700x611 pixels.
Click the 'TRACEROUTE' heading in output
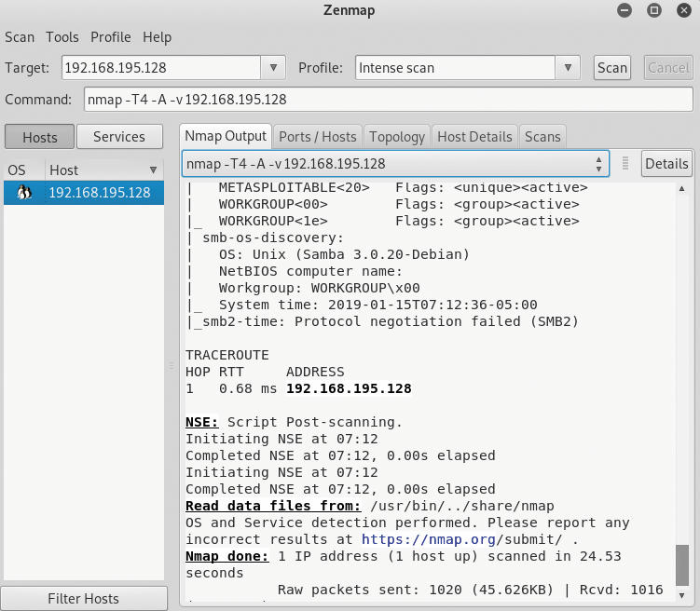click(x=227, y=355)
